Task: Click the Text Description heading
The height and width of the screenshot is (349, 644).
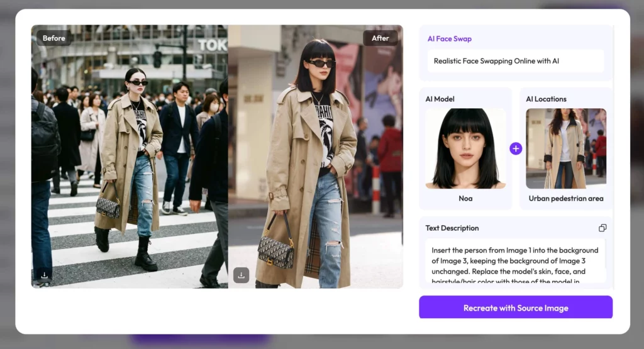Action: [452, 228]
